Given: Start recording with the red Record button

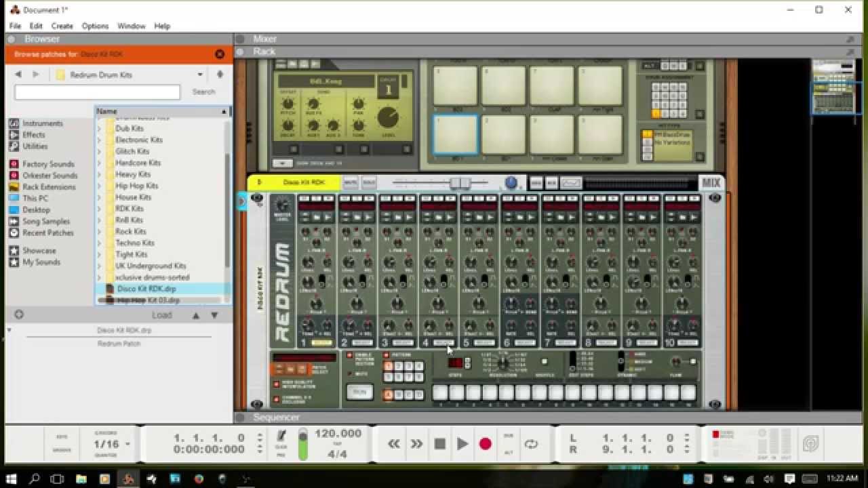Looking at the screenshot, I should tap(486, 444).
